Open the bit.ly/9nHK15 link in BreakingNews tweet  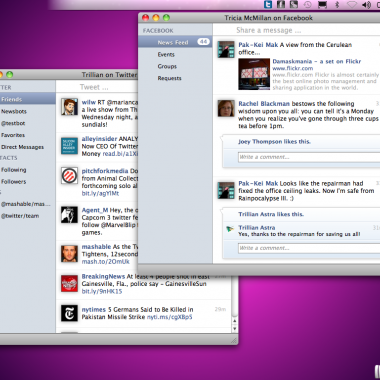click(x=102, y=292)
